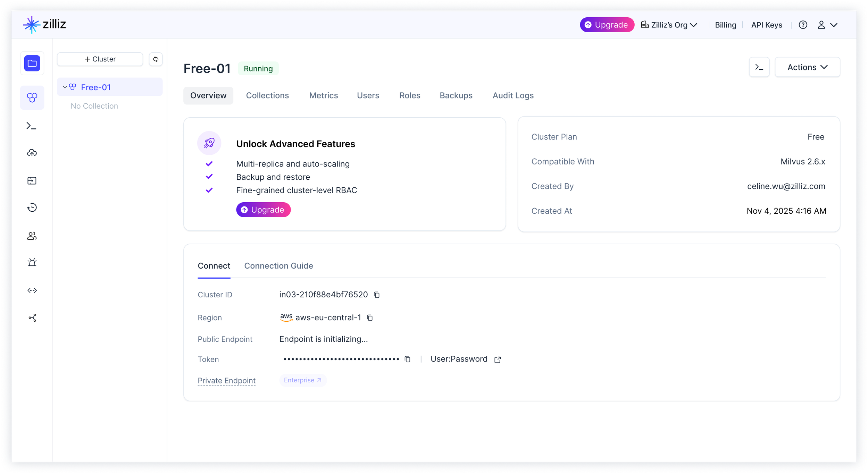This screenshot has height=474, width=868.
Task: Open the Zilliz's Org selector
Action: click(669, 25)
